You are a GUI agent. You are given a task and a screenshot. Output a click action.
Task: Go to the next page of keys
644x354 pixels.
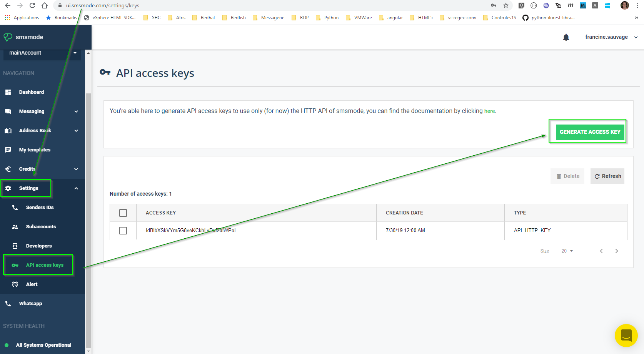coord(617,251)
